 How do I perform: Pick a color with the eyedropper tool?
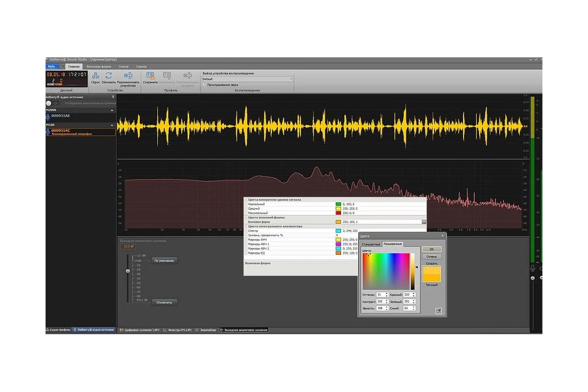pyautogui.click(x=439, y=311)
